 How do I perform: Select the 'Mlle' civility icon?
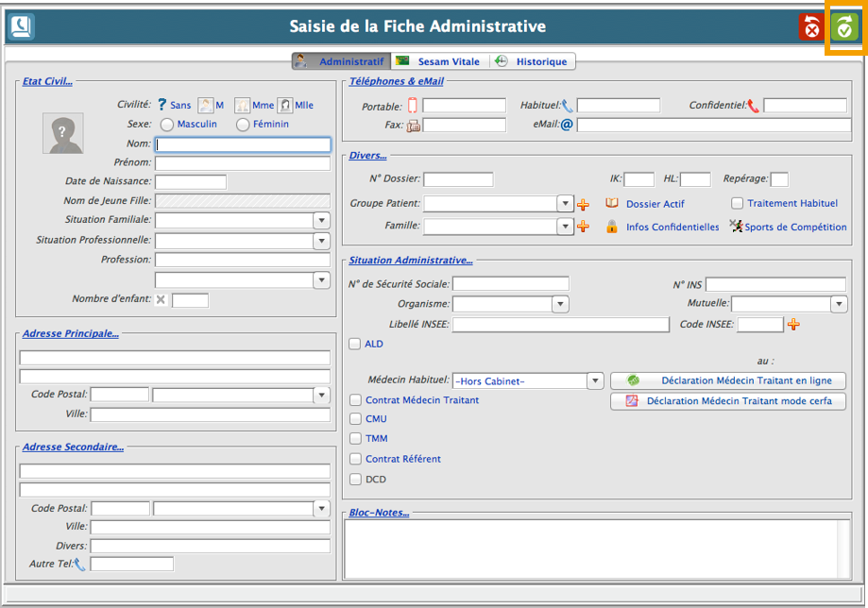pyautogui.click(x=285, y=105)
